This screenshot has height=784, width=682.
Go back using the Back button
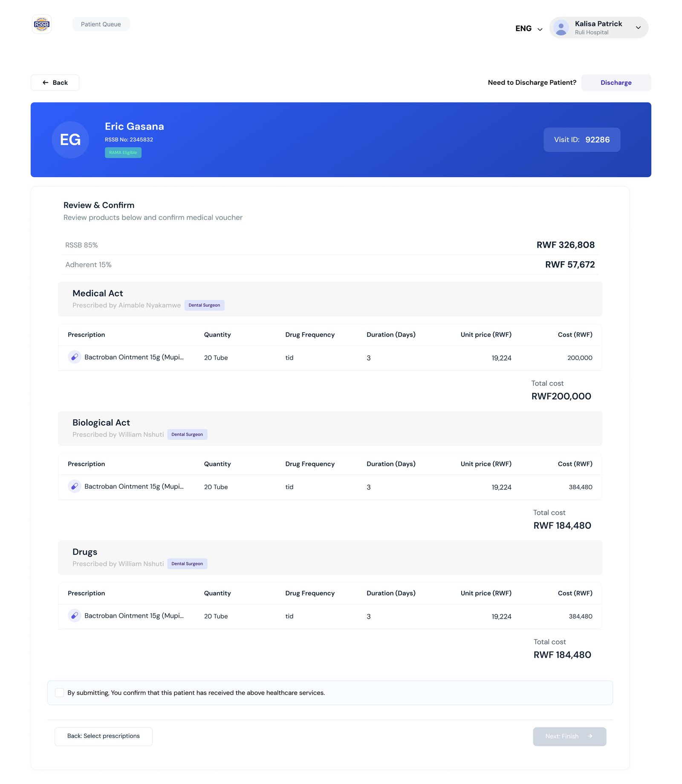(x=55, y=83)
